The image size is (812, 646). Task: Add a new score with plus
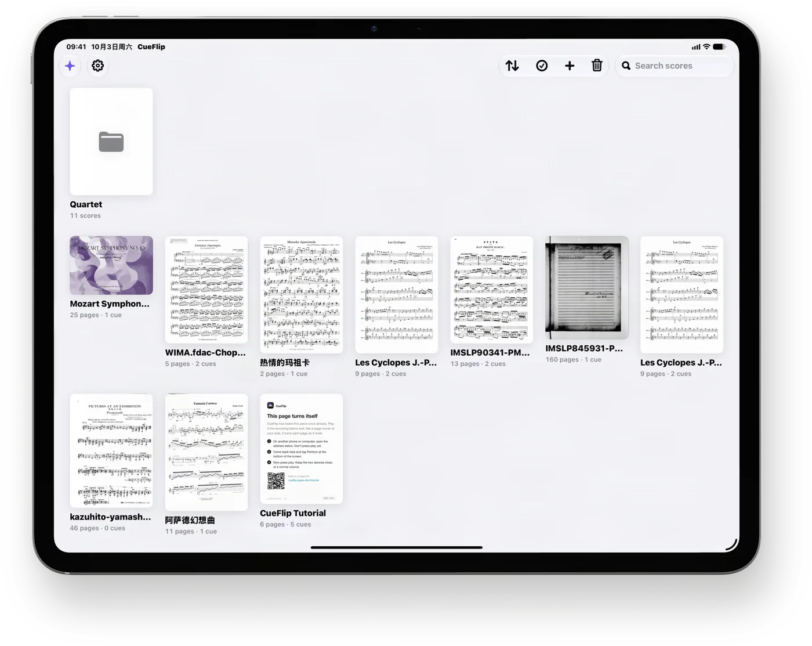pos(570,66)
